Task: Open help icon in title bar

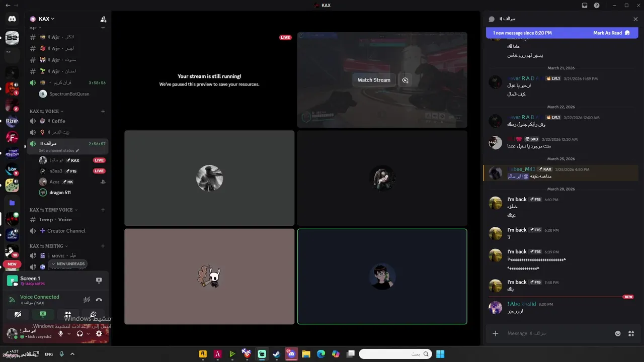Action: tap(597, 5)
